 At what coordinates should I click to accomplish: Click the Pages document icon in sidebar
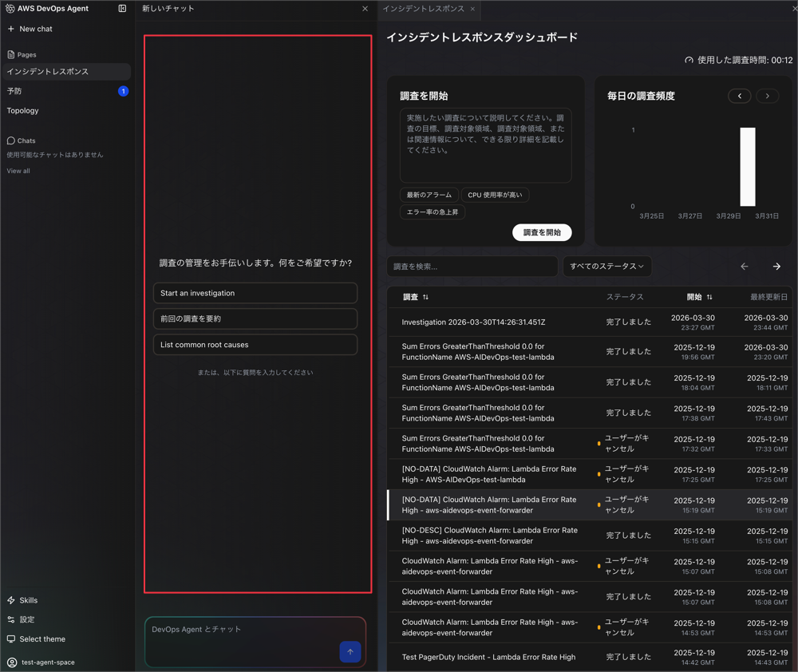click(x=10, y=54)
